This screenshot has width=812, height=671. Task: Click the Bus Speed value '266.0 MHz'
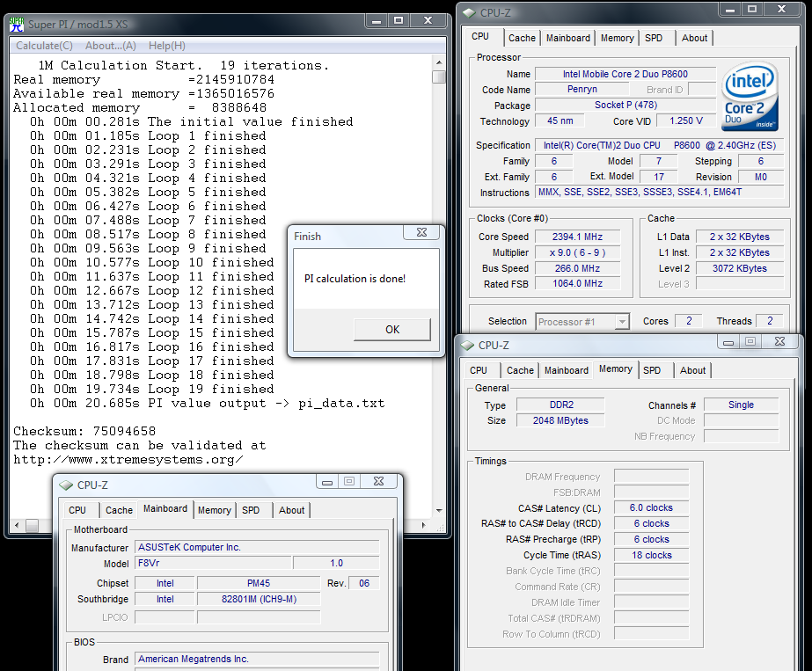(x=577, y=268)
